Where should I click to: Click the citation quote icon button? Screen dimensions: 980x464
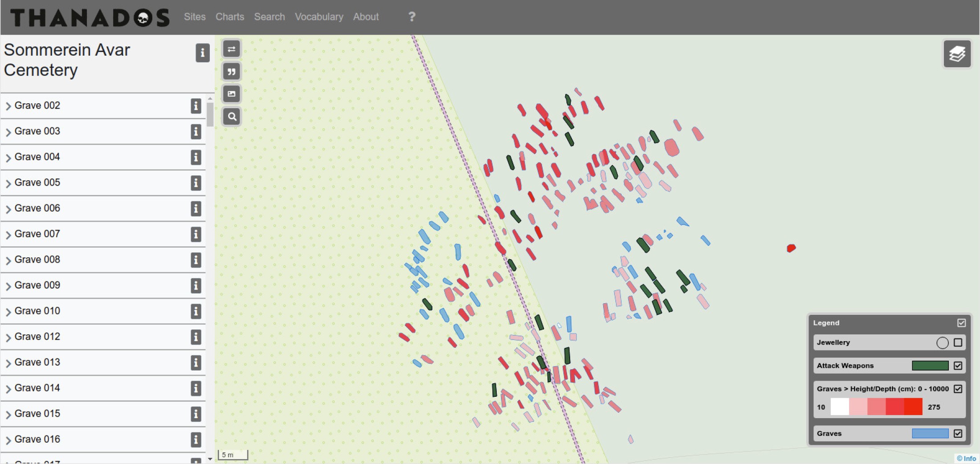coord(232,71)
